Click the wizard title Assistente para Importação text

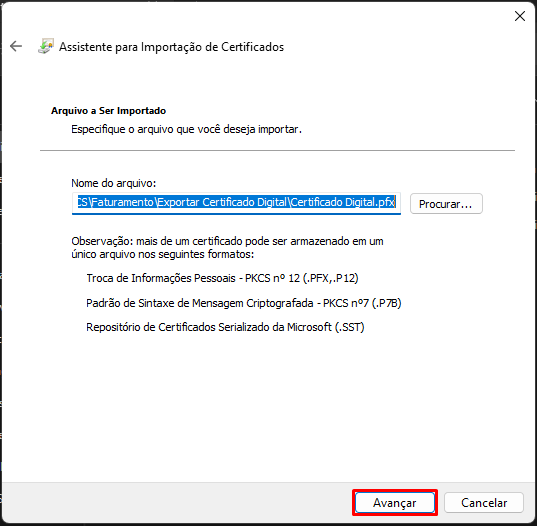[x=171, y=47]
